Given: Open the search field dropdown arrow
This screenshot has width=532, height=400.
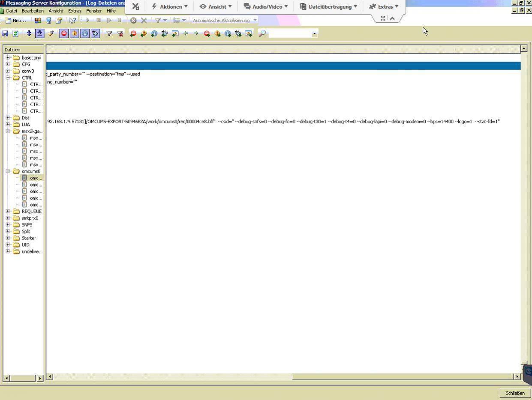Looking at the screenshot, I should (315, 33).
